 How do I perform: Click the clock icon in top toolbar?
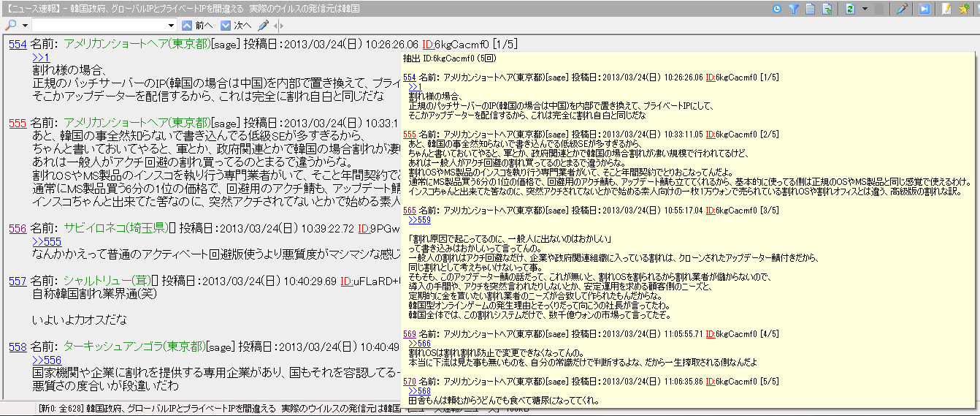click(x=777, y=9)
